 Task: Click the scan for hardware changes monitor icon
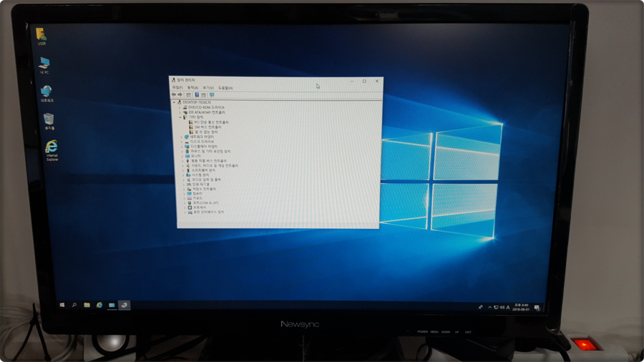click(x=212, y=95)
